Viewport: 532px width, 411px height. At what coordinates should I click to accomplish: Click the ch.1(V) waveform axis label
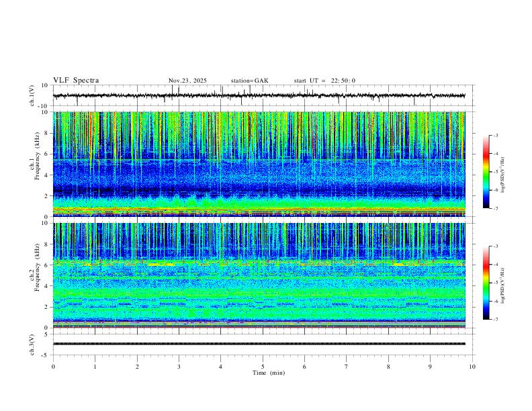click(x=32, y=95)
